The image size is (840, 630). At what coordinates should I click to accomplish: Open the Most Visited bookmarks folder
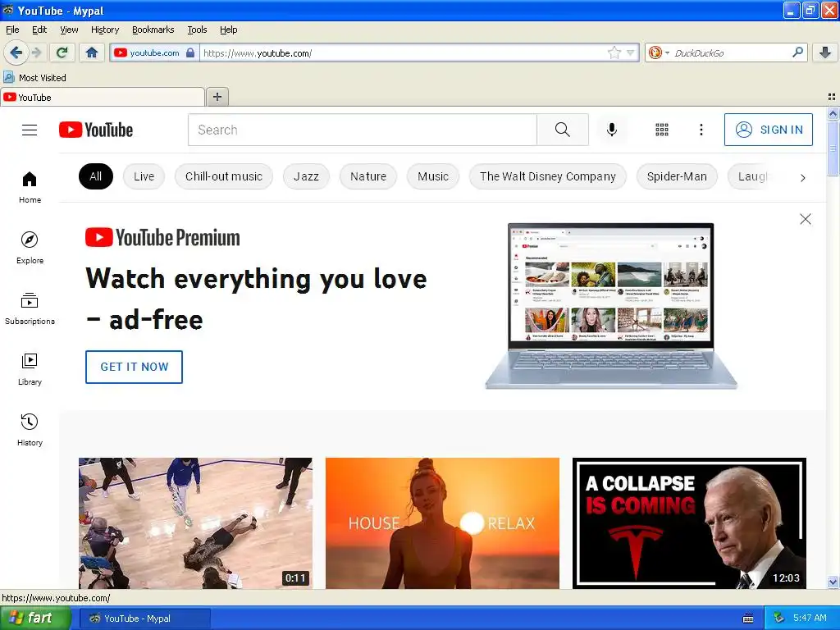[x=34, y=78]
